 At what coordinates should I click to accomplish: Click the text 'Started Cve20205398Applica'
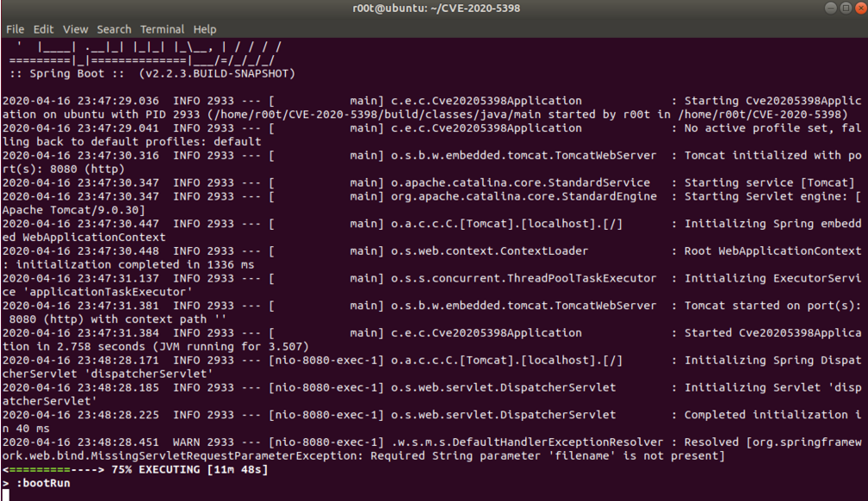(772, 332)
